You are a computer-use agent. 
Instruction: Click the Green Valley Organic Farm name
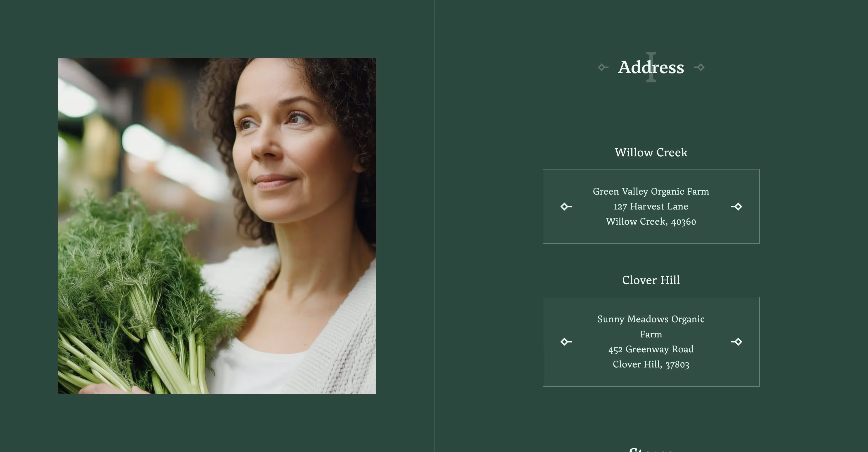(651, 192)
